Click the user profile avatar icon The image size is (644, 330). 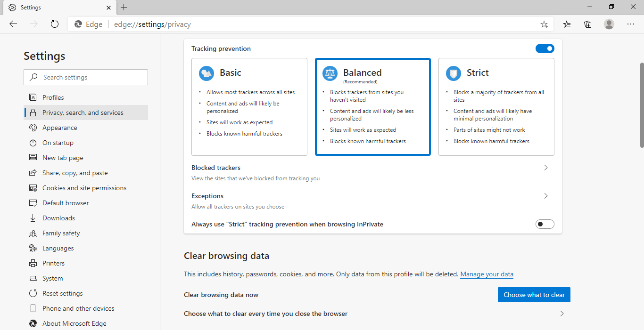609,24
